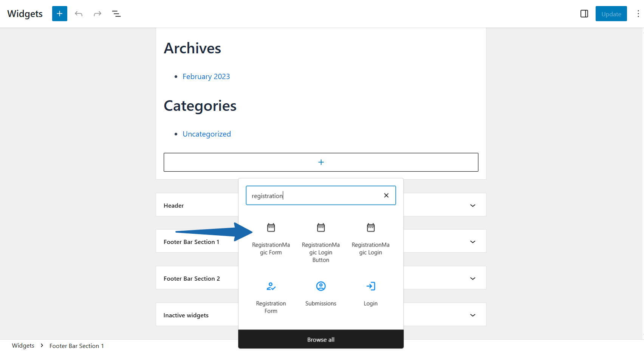This screenshot has height=351, width=644.
Task: Insert the Login block
Action: click(x=370, y=293)
